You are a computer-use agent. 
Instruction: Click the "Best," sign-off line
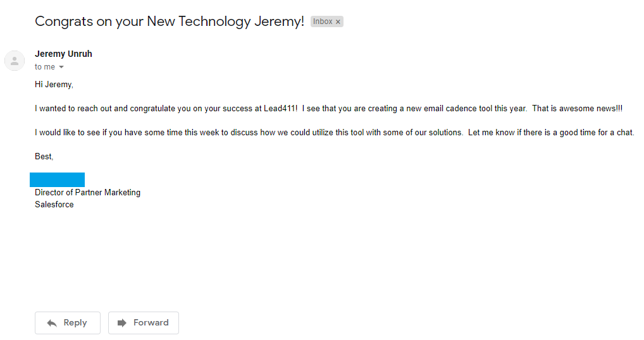click(44, 156)
